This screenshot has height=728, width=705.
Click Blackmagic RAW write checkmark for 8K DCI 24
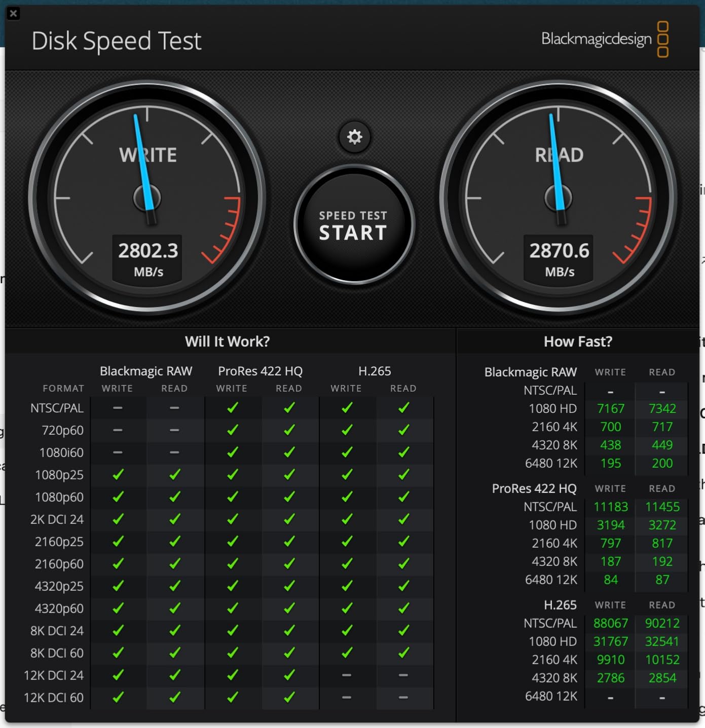coord(118,631)
